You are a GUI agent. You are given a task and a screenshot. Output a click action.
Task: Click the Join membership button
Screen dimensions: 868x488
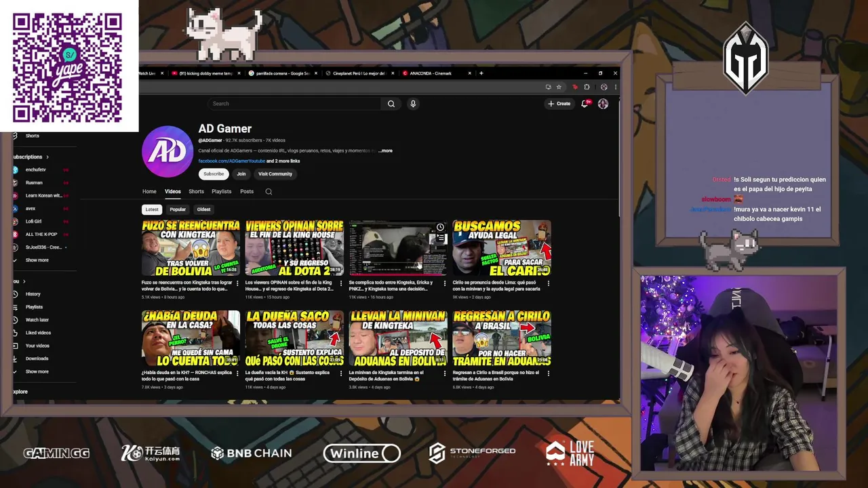pyautogui.click(x=241, y=174)
